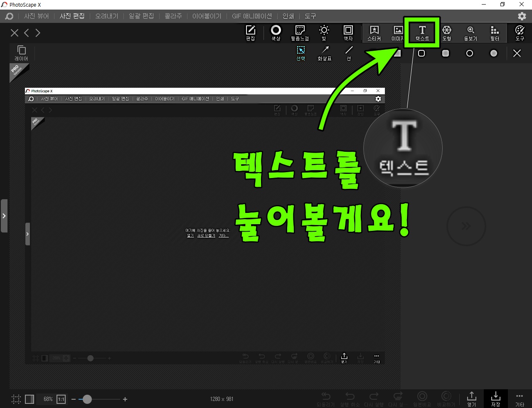Choose the 도형 shape insert tool
This screenshot has width=532, height=408.
pos(447,33)
